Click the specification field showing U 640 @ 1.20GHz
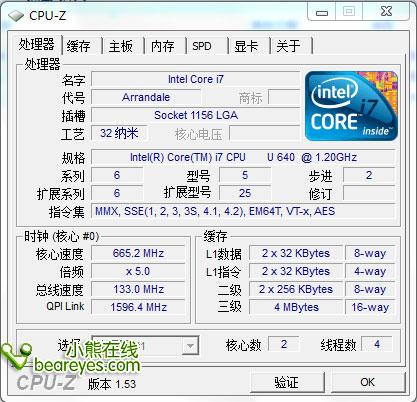This screenshot has height=402, width=417. point(243,157)
